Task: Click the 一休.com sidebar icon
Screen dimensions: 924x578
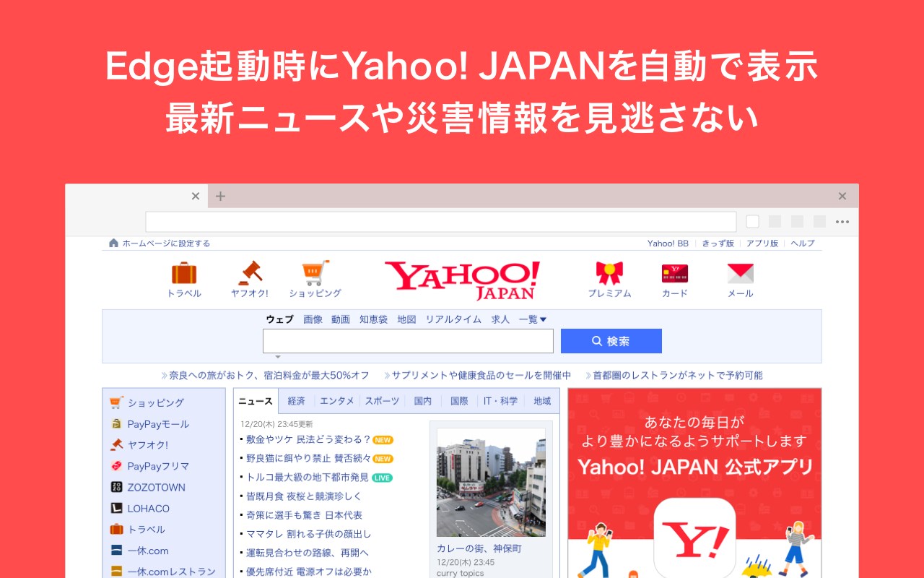Action: coord(116,551)
